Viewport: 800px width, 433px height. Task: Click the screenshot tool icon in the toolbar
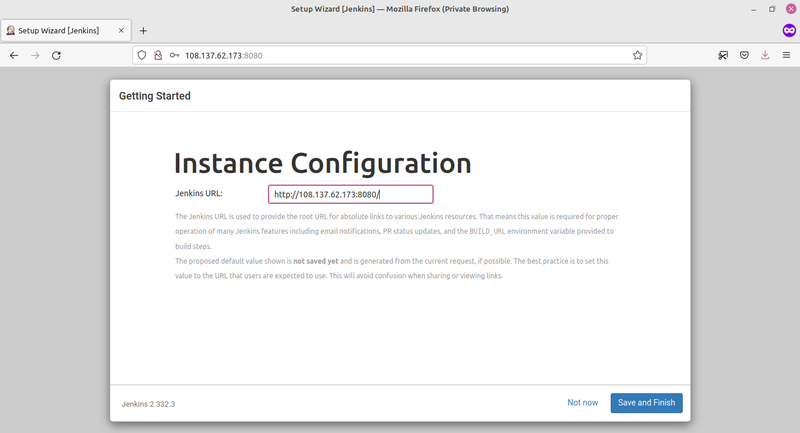pos(723,56)
